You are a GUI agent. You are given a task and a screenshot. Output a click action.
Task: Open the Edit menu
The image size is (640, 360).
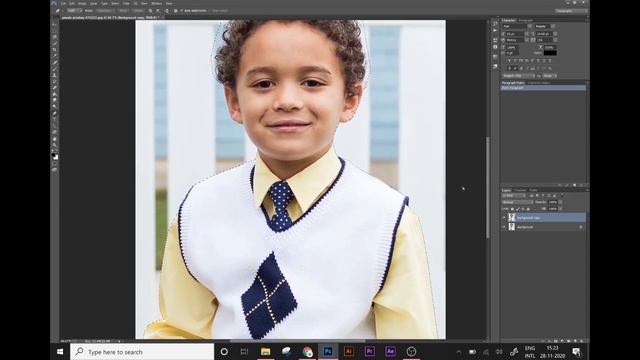(x=72, y=3)
